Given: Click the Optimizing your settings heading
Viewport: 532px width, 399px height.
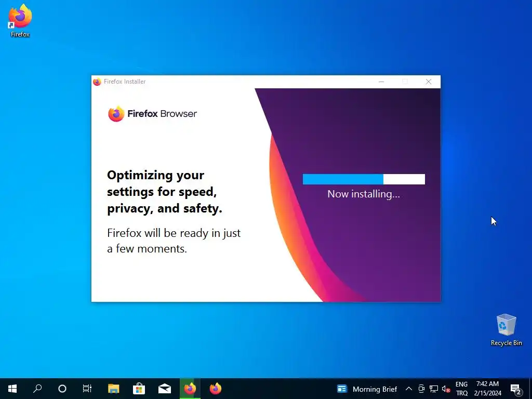Looking at the screenshot, I should click(x=165, y=192).
